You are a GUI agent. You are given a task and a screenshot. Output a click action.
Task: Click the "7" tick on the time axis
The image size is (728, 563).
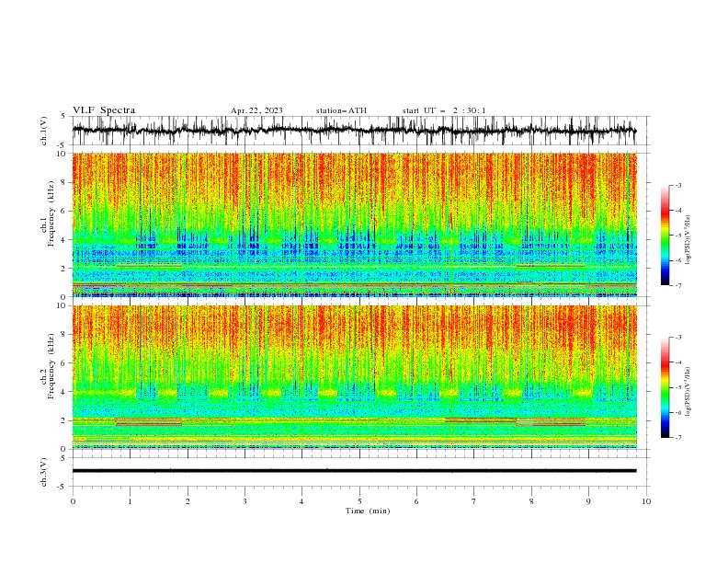[x=473, y=501]
